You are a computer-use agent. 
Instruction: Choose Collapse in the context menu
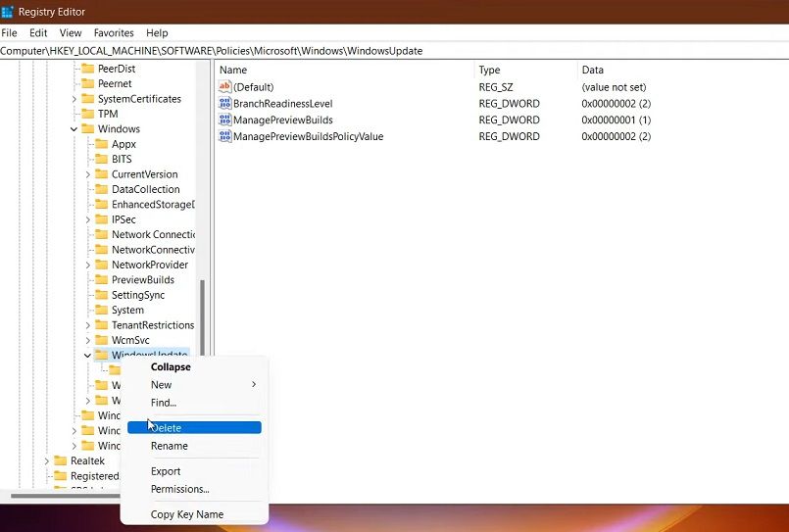point(194,367)
